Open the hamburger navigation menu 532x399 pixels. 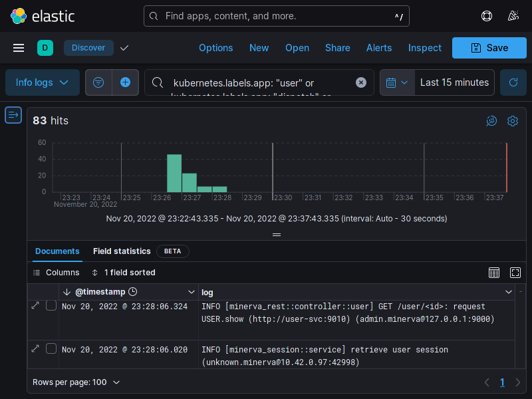click(19, 48)
